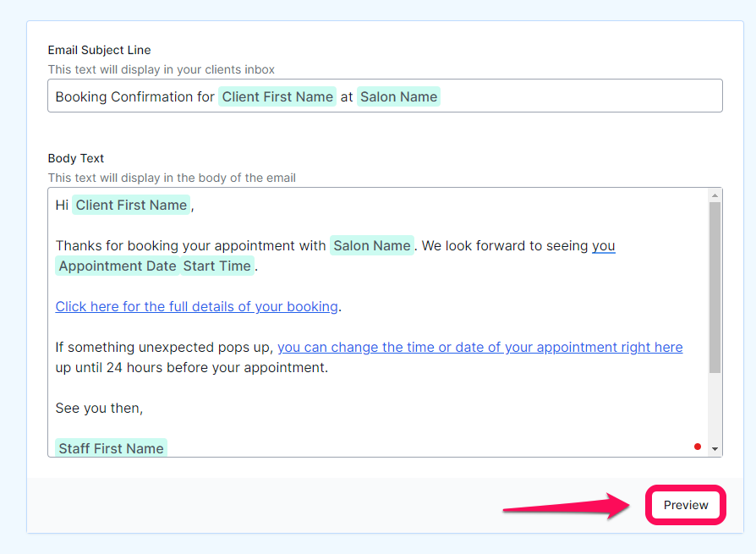Open the change appointment time or date link

click(x=479, y=347)
